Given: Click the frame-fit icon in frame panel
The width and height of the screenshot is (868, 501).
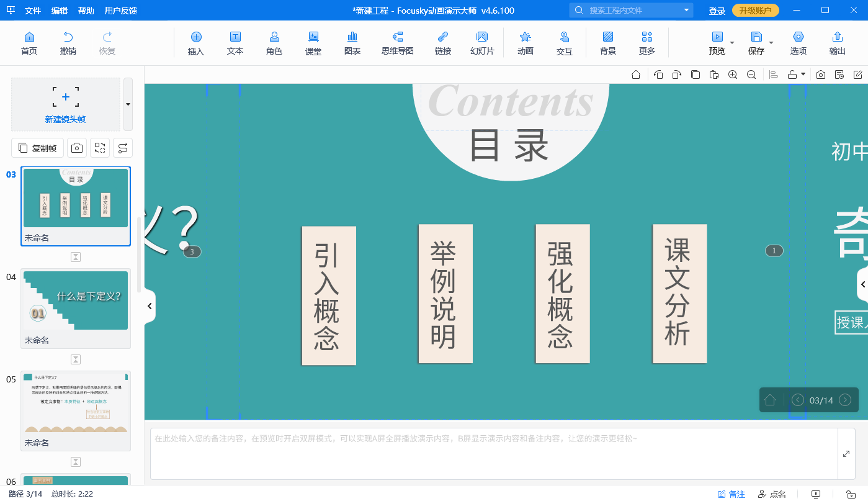Looking at the screenshot, I should pos(100,148).
